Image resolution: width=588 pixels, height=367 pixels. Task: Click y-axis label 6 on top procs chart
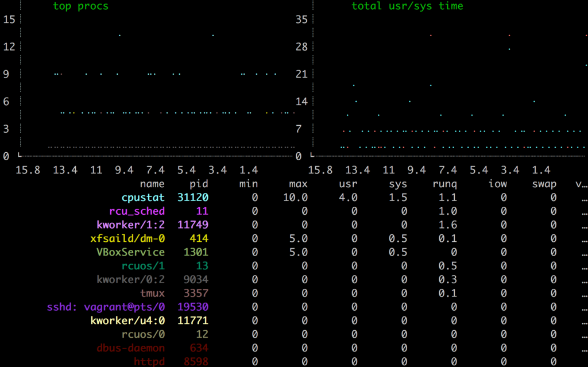(x=6, y=102)
